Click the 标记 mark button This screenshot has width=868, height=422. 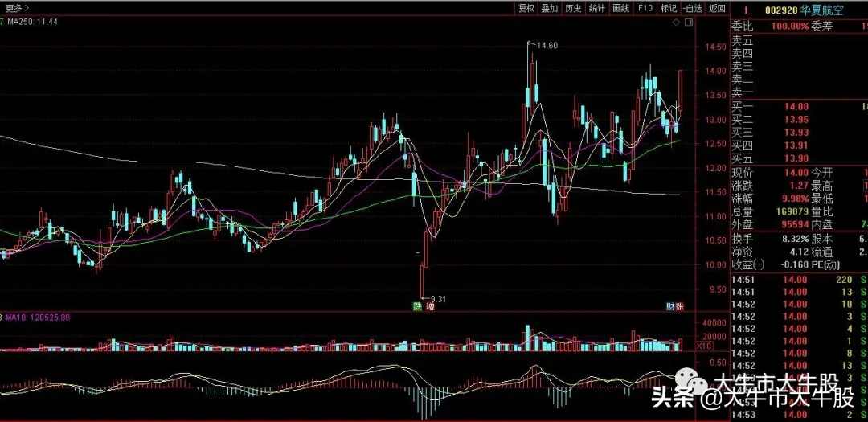point(669,8)
